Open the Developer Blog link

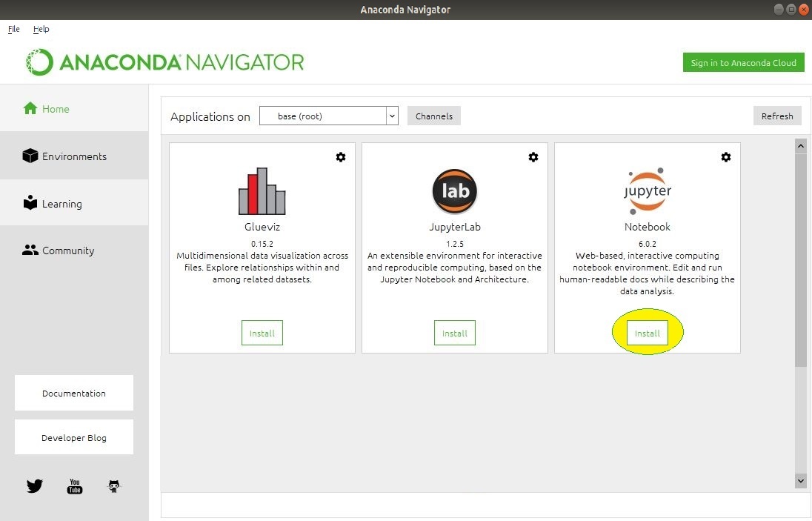click(74, 437)
